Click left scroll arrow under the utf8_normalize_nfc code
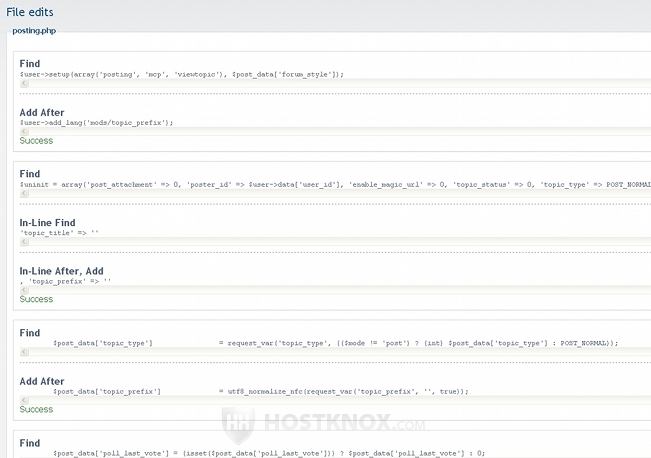 tap(24, 400)
